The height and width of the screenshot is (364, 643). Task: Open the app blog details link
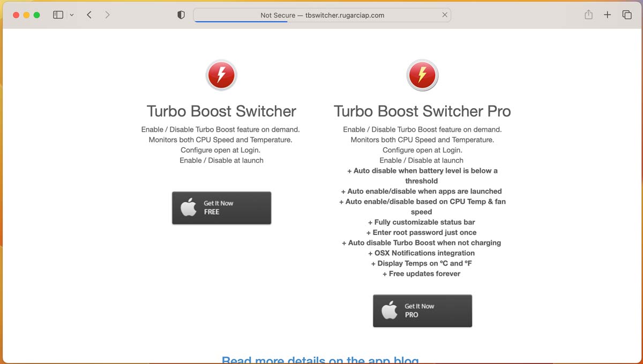(x=320, y=360)
